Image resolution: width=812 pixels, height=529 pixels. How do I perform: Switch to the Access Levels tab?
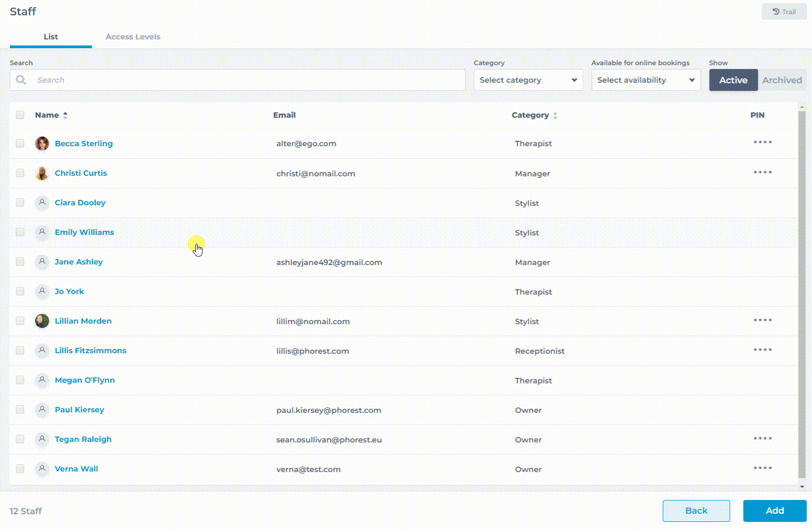click(x=133, y=37)
